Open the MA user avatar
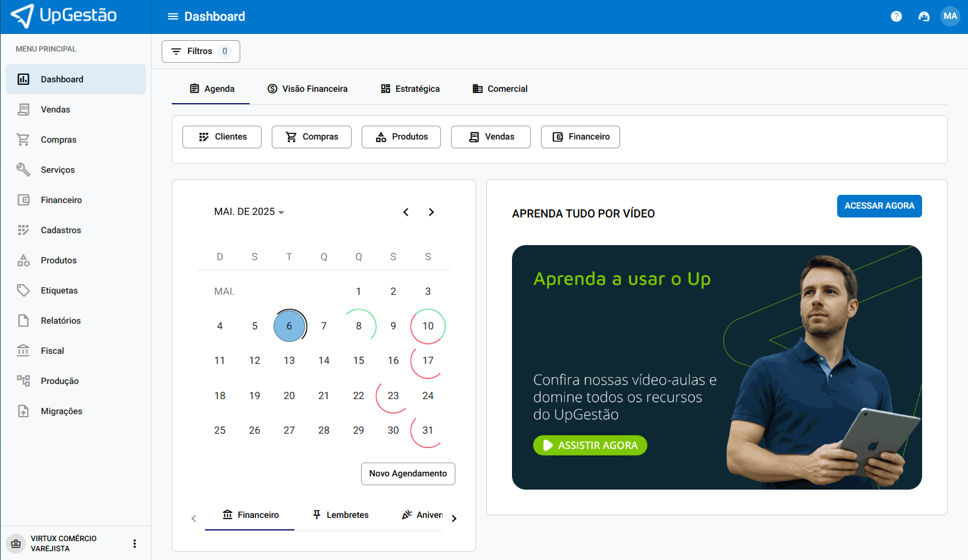 coord(950,16)
